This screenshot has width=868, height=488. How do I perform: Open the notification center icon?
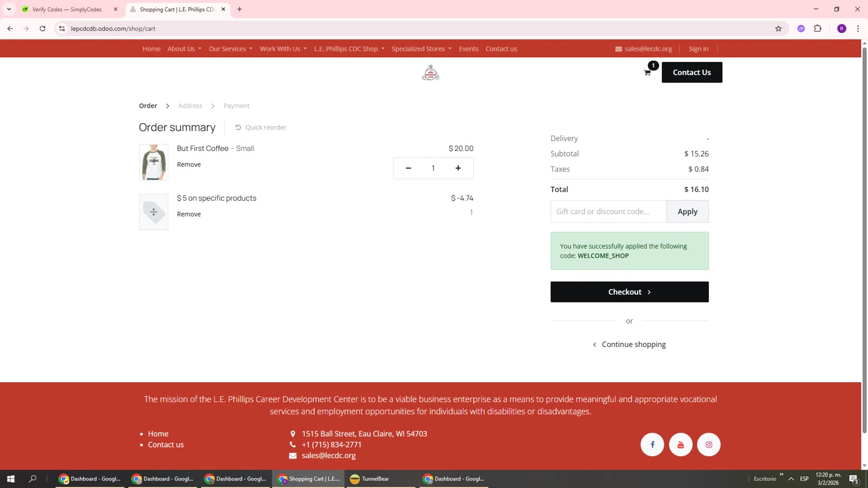click(854, 479)
